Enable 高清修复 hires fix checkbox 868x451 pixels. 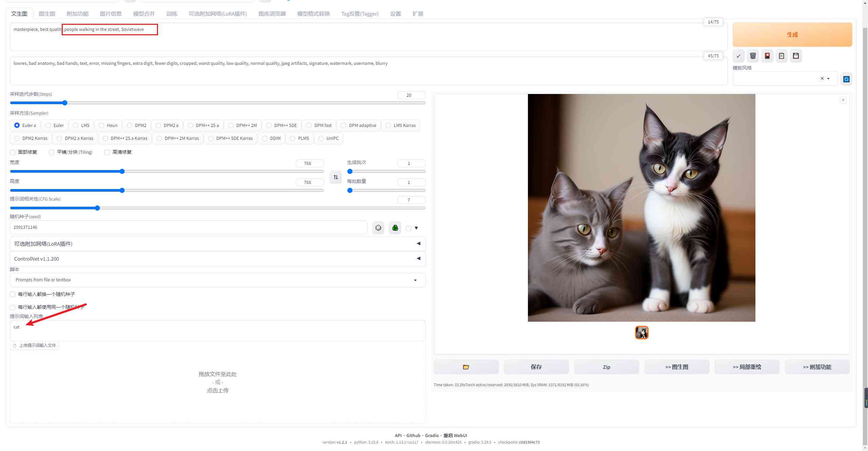point(107,152)
